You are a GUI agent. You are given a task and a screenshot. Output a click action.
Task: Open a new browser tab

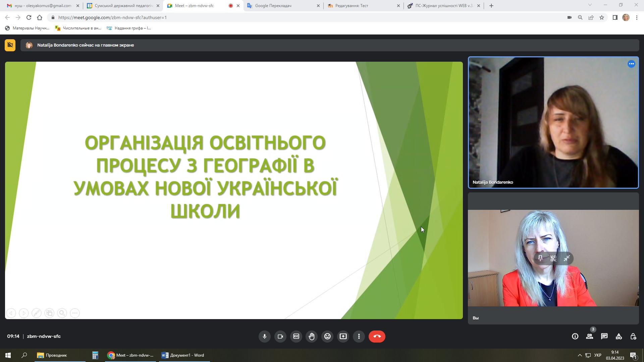(x=491, y=6)
